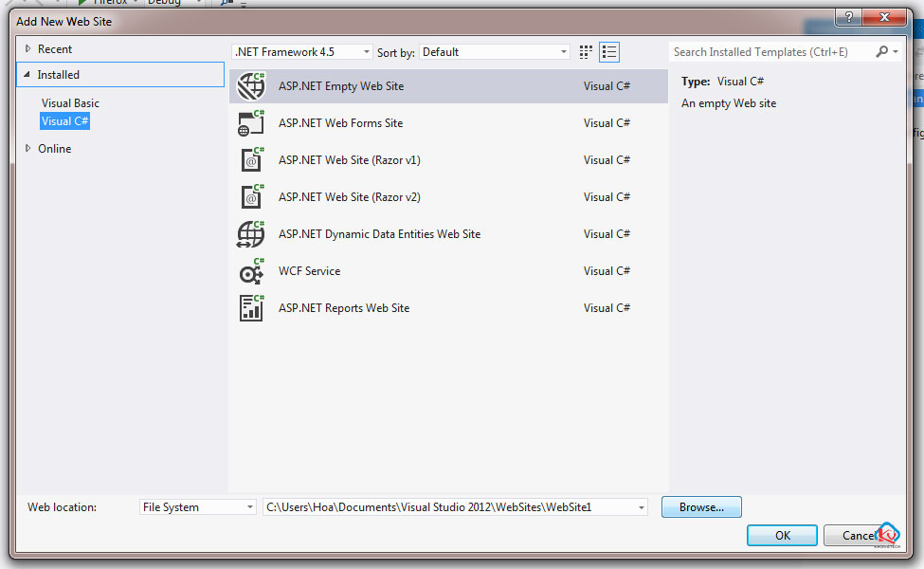Choose the WCF Service template
The height and width of the screenshot is (569, 924).
click(448, 271)
